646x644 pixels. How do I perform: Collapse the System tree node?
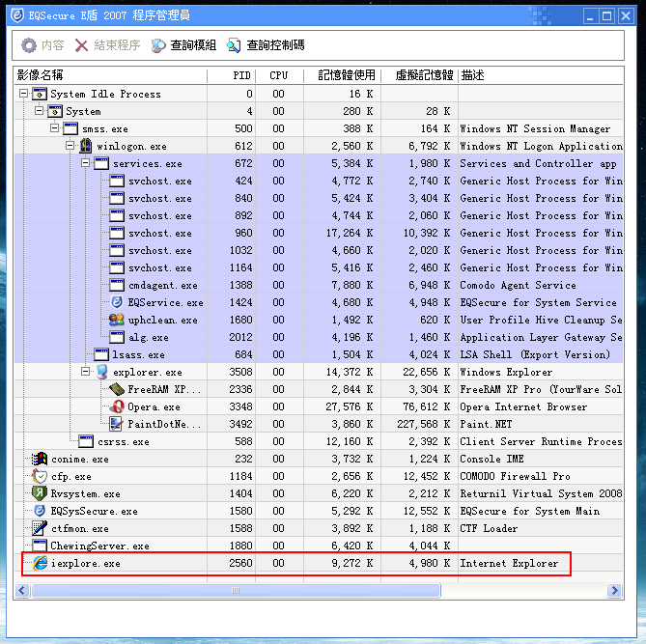tap(40, 111)
